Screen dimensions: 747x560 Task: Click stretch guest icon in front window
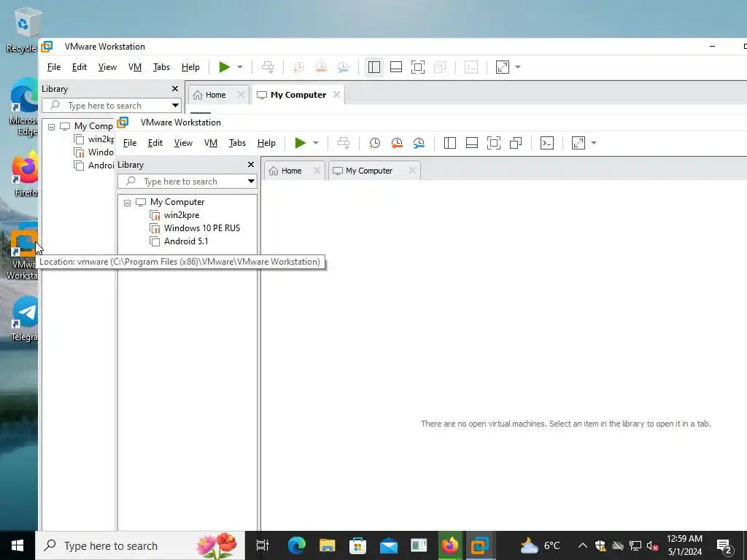pos(578,143)
